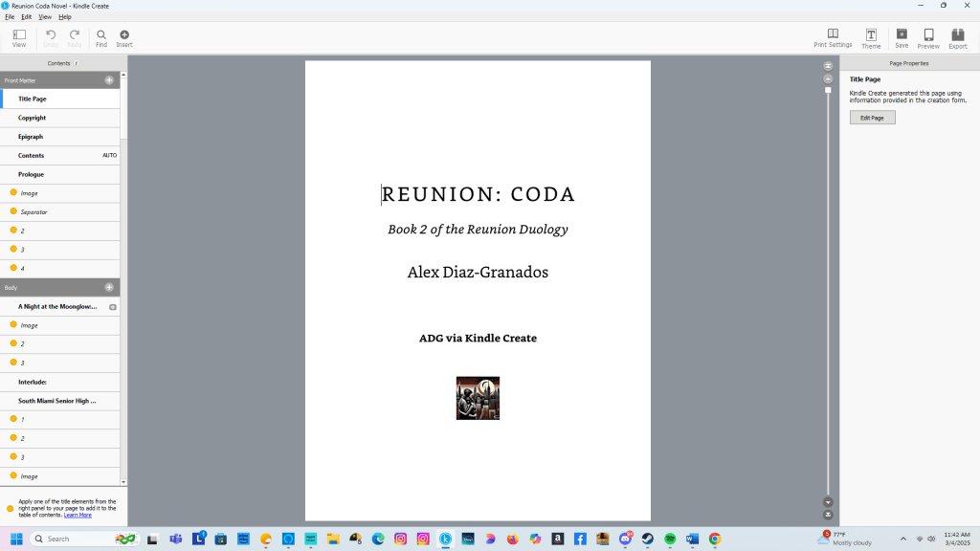The image size is (980, 551).
Task: Open the Learn More link
Action: point(77,514)
